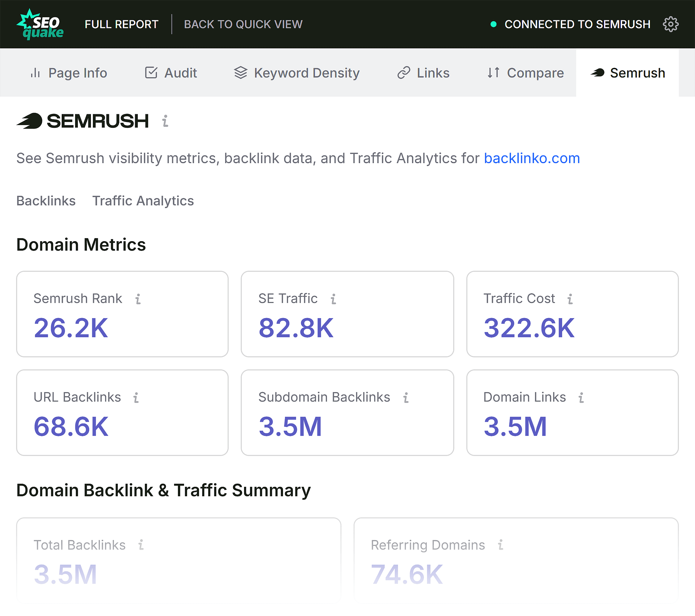695x616 pixels.
Task: Show info for Traffic Cost
Action: (570, 299)
